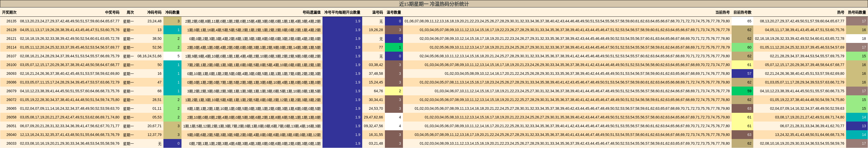Click the '目前热号数' column header
The height and width of the screenshot is (148, 868).
coord(742,12)
